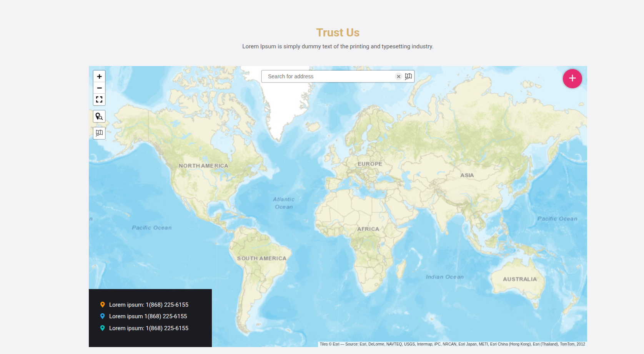The height and width of the screenshot is (354, 644).
Task: Click the map icon below the marker search
Action: pos(99,133)
